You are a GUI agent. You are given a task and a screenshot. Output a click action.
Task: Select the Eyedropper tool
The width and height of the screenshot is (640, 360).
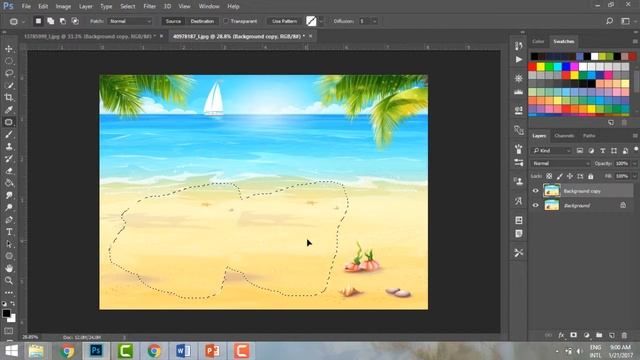click(x=9, y=109)
